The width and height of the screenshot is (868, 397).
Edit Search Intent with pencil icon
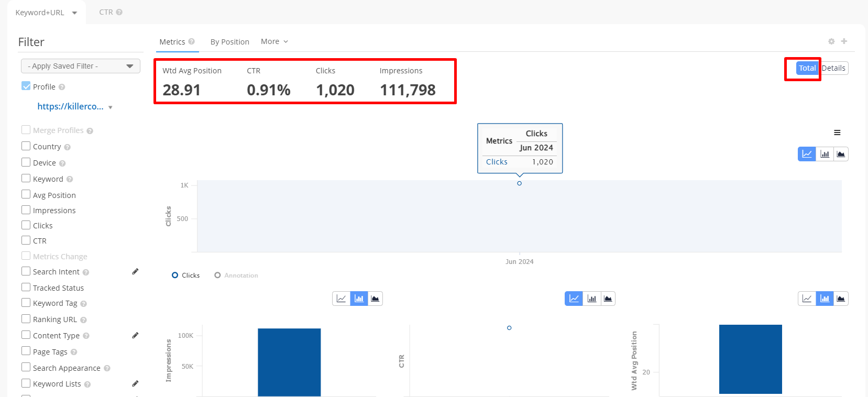point(135,271)
